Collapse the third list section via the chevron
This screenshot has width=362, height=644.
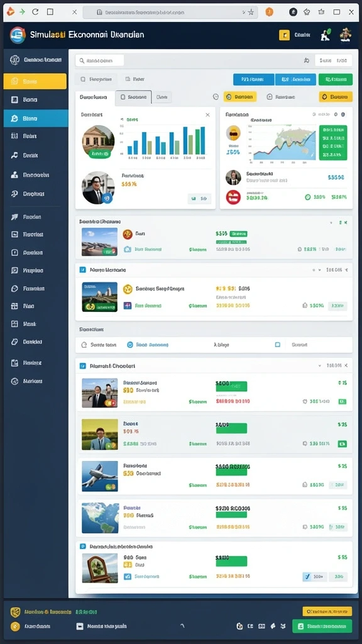point(319,365)
